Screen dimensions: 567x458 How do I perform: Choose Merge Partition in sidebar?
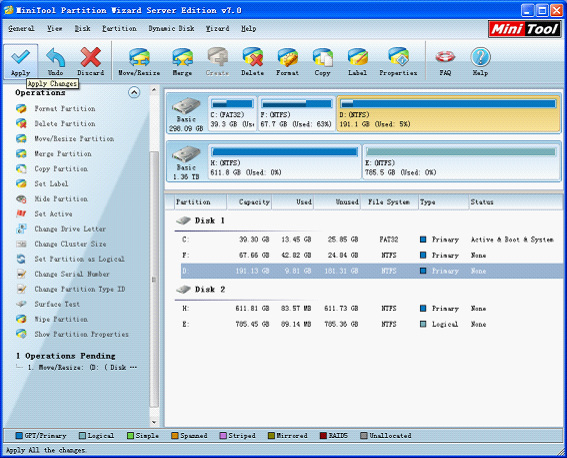pyautogui.click(x=63, y=154)
